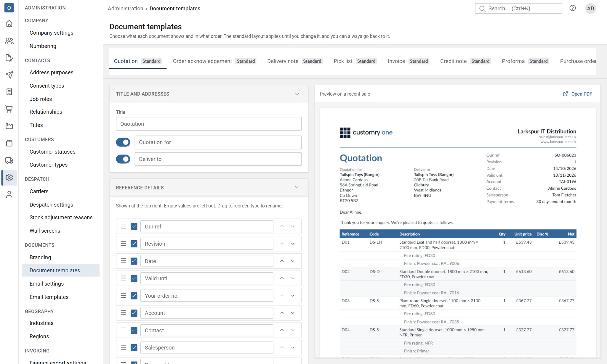
Task: Uncheck the Account field checkbox
Action: point(134,313)
